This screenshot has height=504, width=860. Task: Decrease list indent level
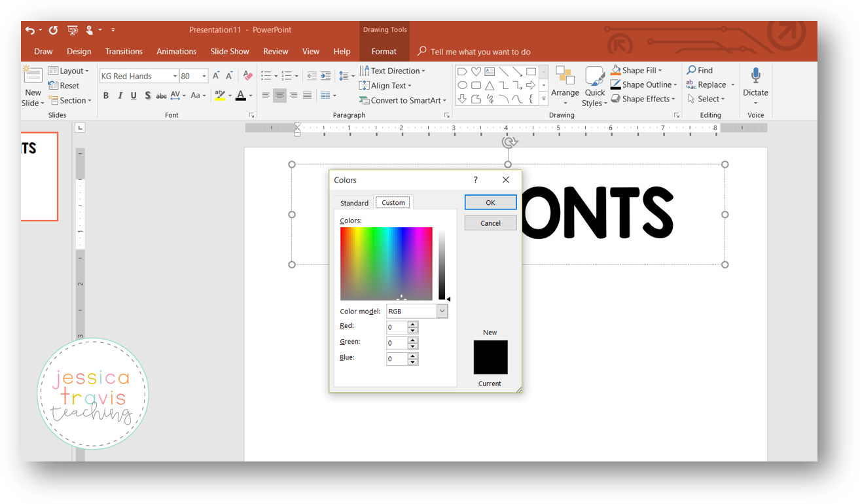312,76
